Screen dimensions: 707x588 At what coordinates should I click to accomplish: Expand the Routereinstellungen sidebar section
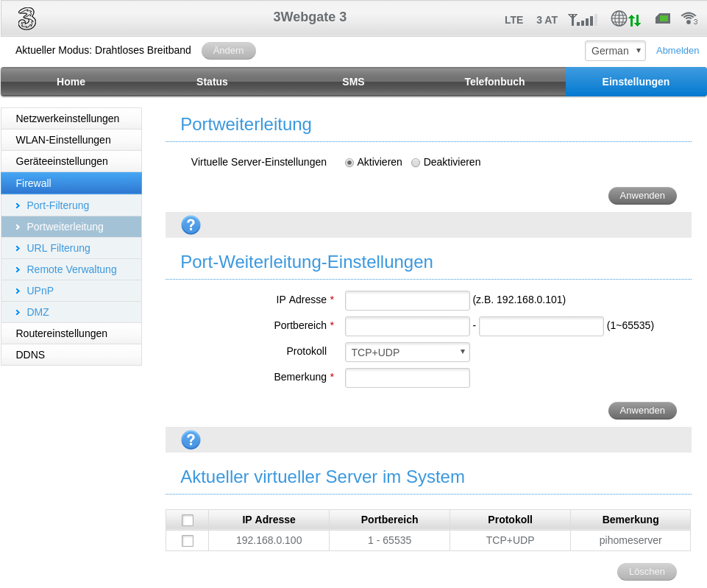(62, 333)
